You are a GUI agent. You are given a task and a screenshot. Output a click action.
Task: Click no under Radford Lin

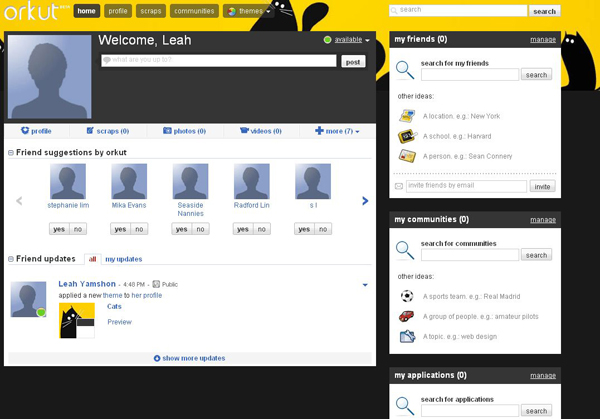262,229
